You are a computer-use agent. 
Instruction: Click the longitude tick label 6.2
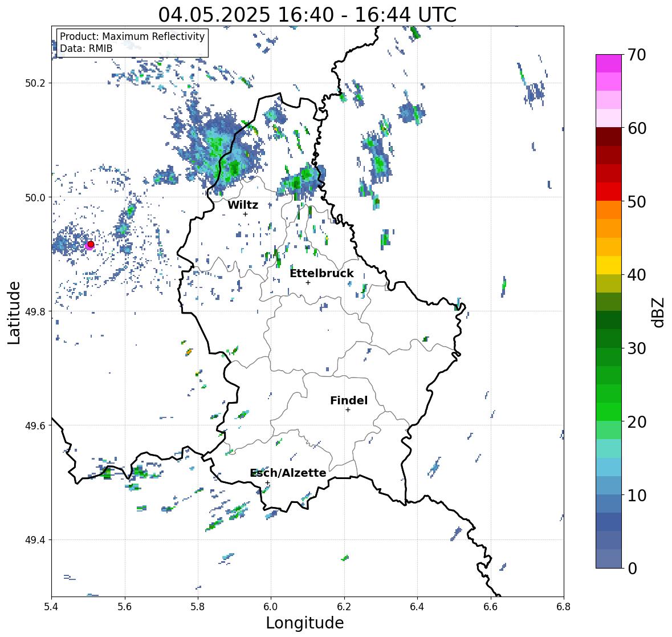(344, 607)
